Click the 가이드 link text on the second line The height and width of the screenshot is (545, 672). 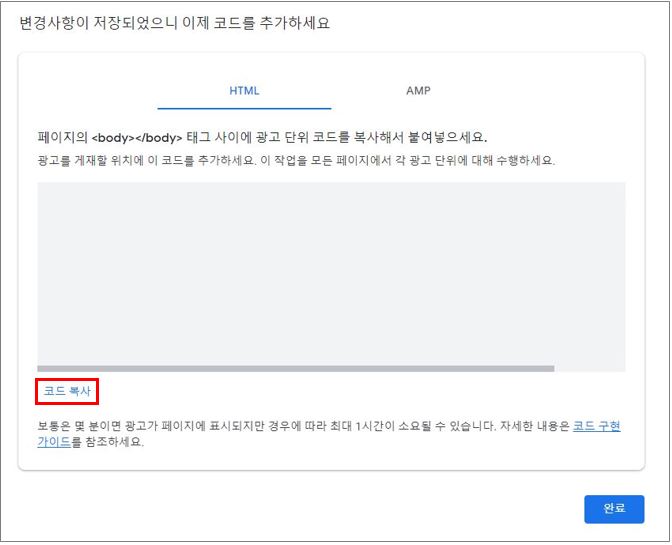click(x=54, y=442)
